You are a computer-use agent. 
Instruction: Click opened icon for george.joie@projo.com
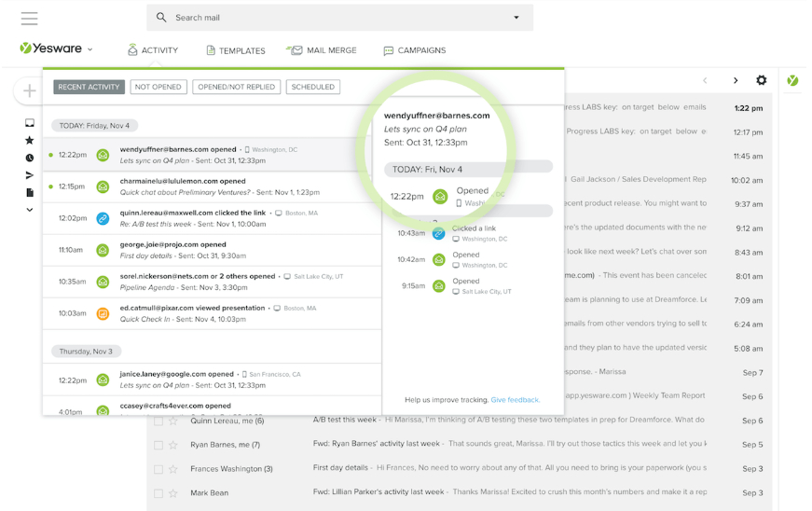coord(103,250)
